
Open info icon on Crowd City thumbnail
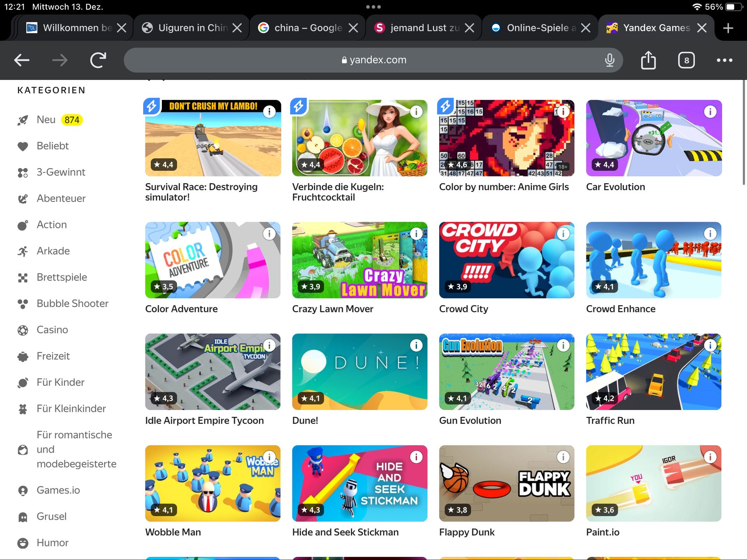coord(563,234)
